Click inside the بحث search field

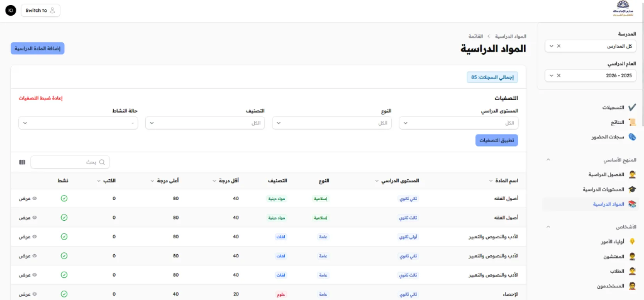[70, 162]
